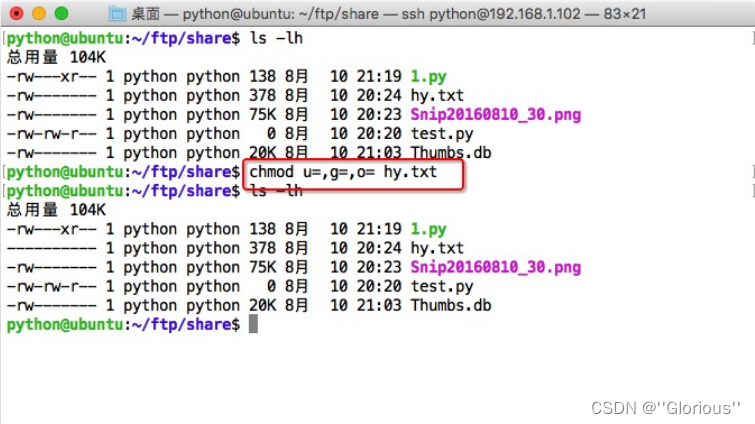Click '-rw-------' permissions of hy.txt in first listing
This screenshot has width=755, height=424.
point(52,95)
